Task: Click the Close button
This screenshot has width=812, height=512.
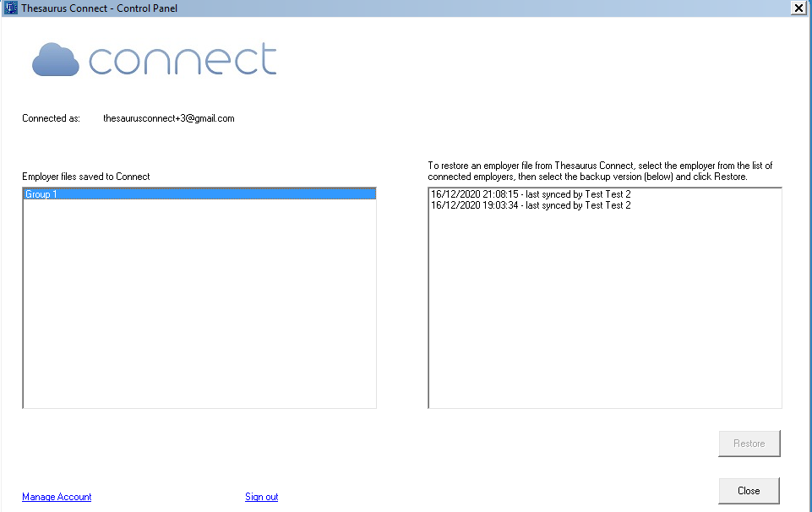Action: (x=749, y=491)
